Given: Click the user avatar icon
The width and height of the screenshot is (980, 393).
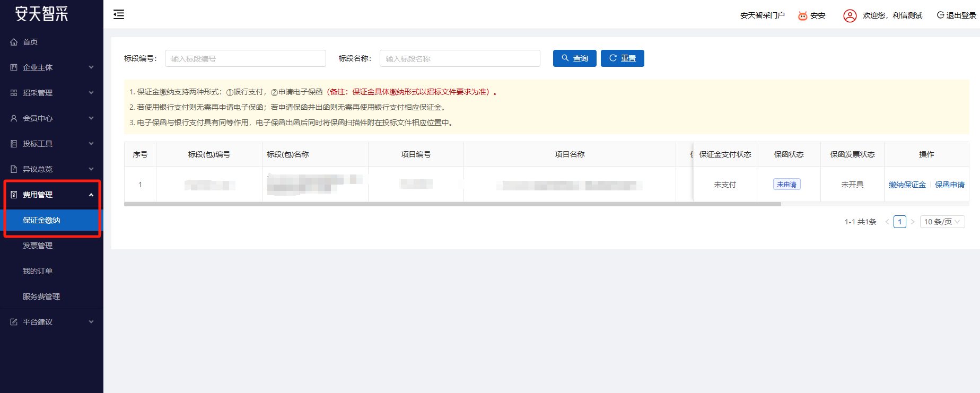Looking at the screenshot, I should [850, 16].
